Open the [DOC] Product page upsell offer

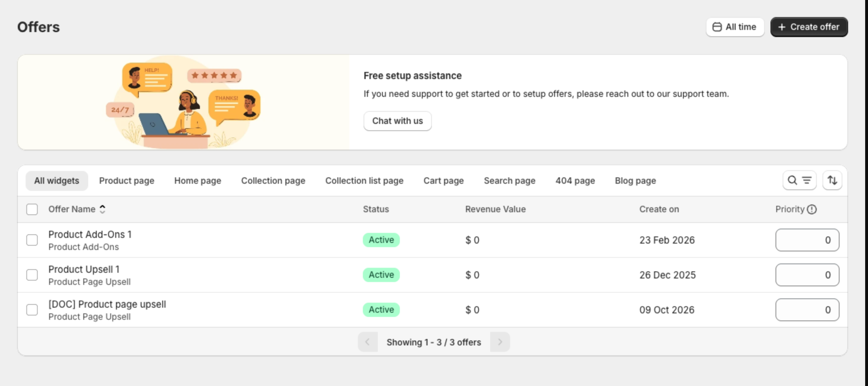coord(107,304)
